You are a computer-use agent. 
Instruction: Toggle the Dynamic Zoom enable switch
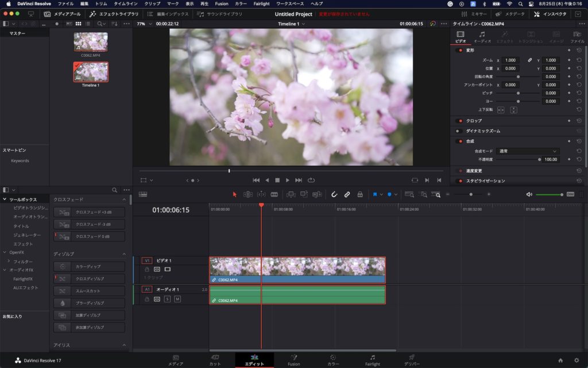459,131
